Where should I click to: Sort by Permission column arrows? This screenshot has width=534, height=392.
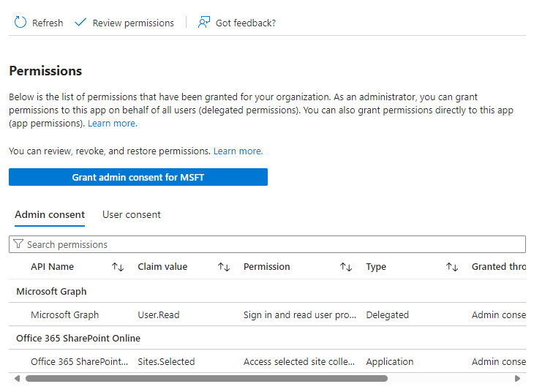[346, 267]
